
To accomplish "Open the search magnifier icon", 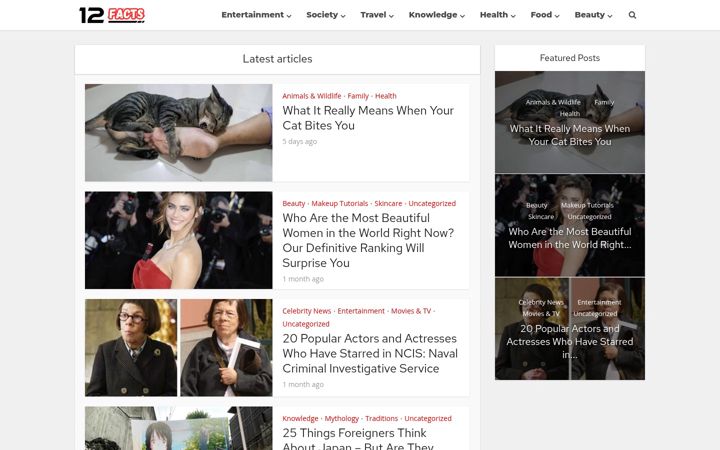I will (x=632, y=15).
